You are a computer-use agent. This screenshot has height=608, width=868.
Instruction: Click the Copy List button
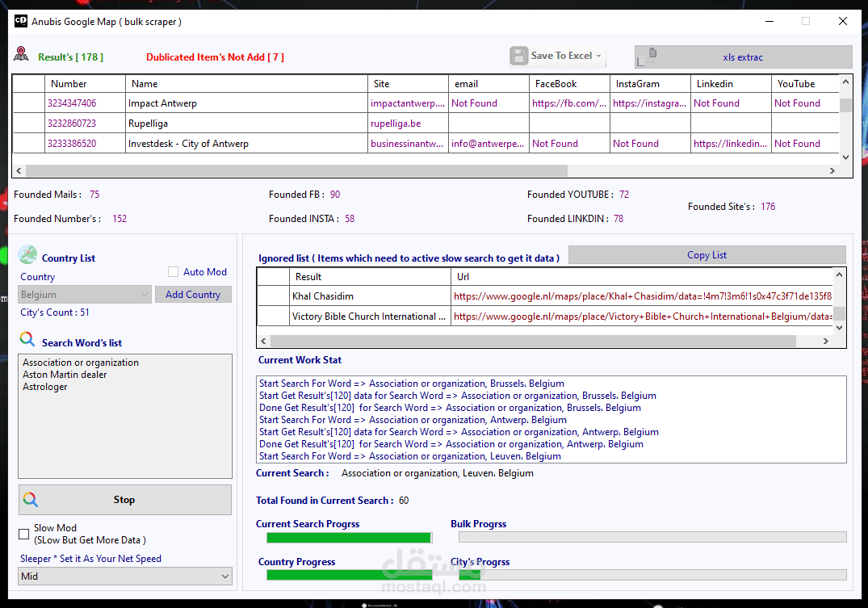coord(707,254)
